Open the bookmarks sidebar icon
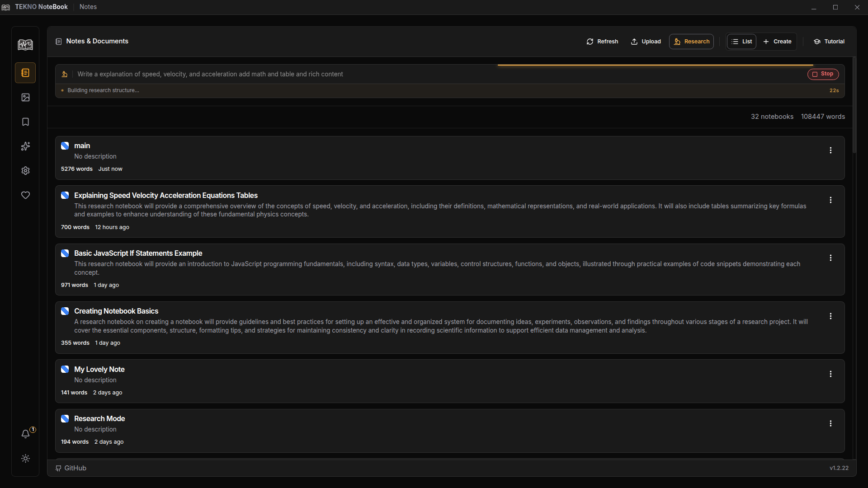 tap(25, 122)
